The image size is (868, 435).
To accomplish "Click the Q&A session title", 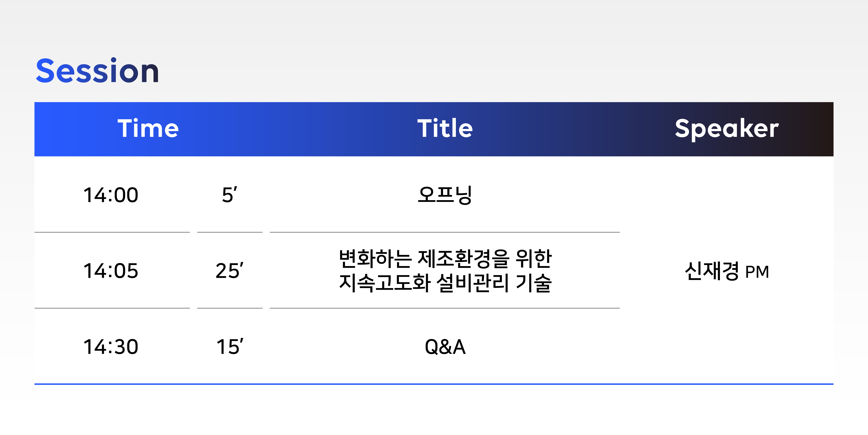I will point(445,347).
